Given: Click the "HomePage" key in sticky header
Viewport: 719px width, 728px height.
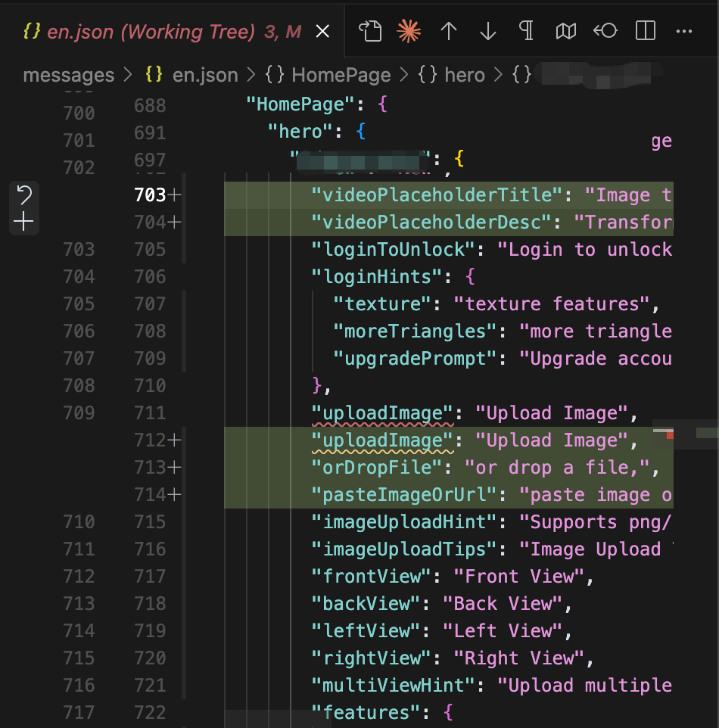Looking at the screenshot, I should point(300,104).
